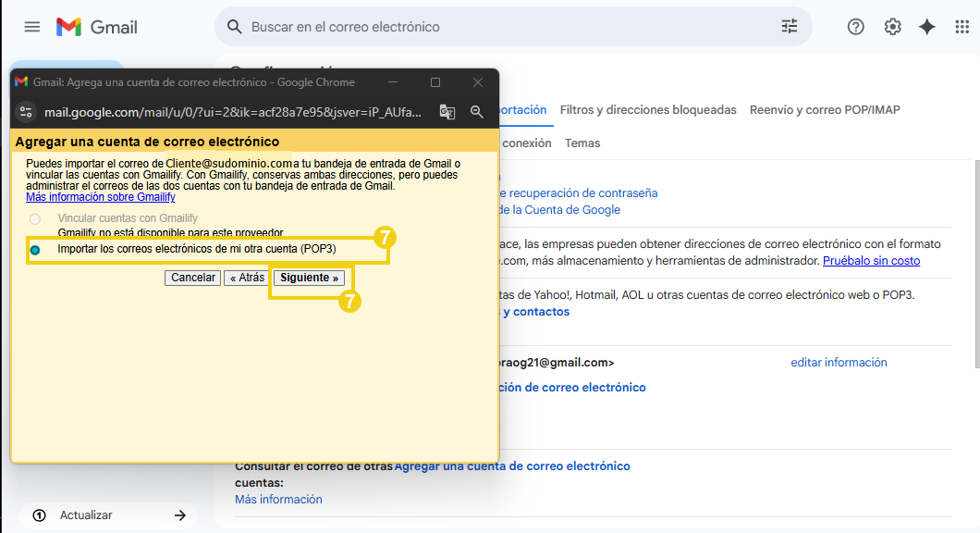Click the Gmail wordmark text

tap(114, 27)
